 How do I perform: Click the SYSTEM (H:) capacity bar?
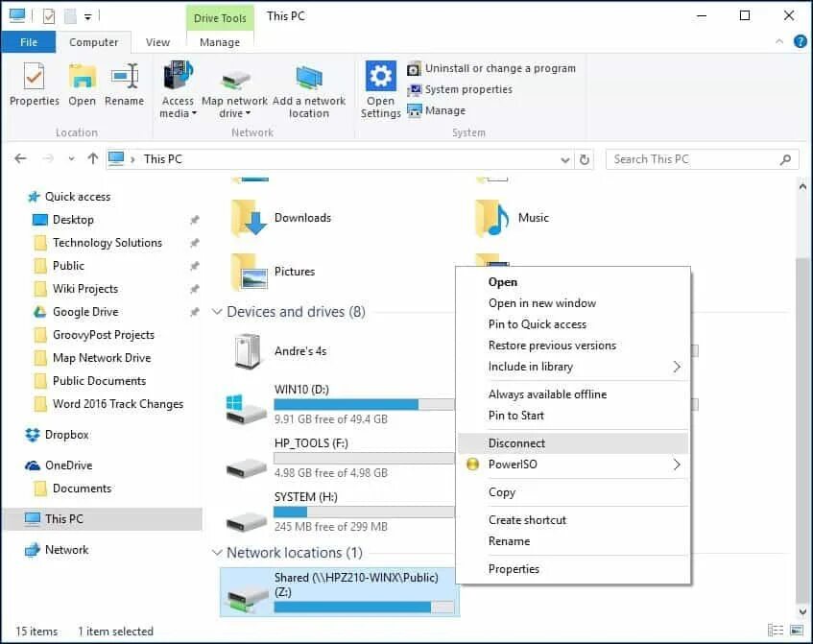[364, 512]
